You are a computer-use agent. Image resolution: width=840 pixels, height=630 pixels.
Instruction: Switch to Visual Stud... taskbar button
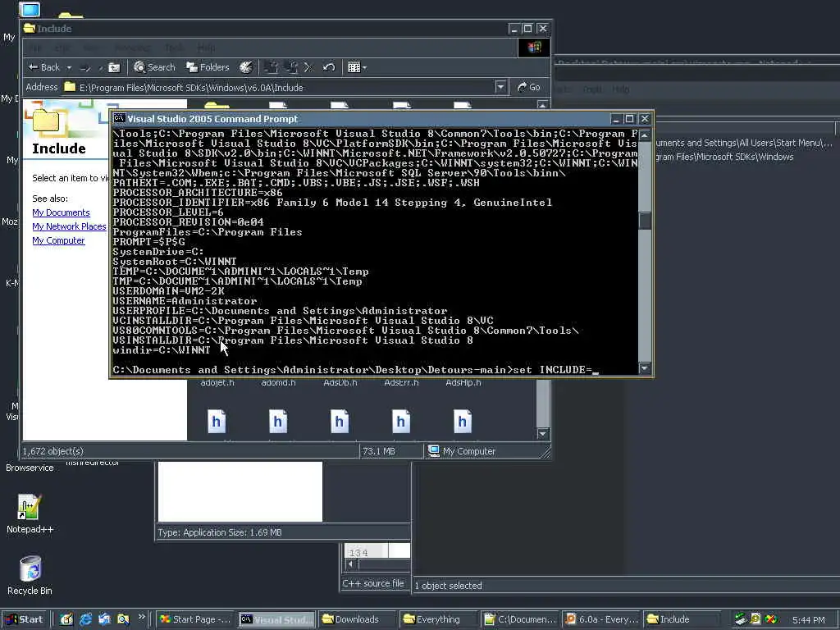coord(277,619)
